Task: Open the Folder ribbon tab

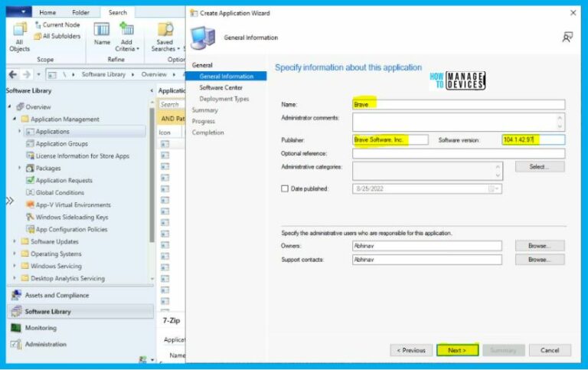Action: 80,12
